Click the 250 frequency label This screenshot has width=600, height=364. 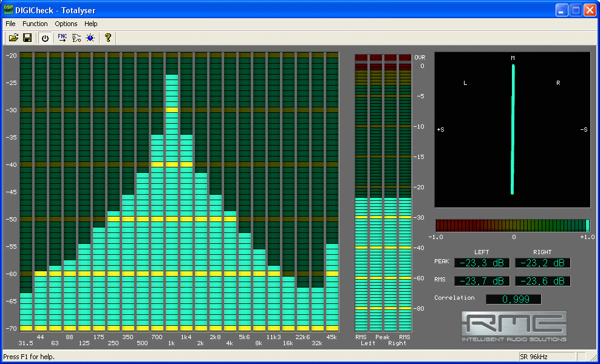114,343
